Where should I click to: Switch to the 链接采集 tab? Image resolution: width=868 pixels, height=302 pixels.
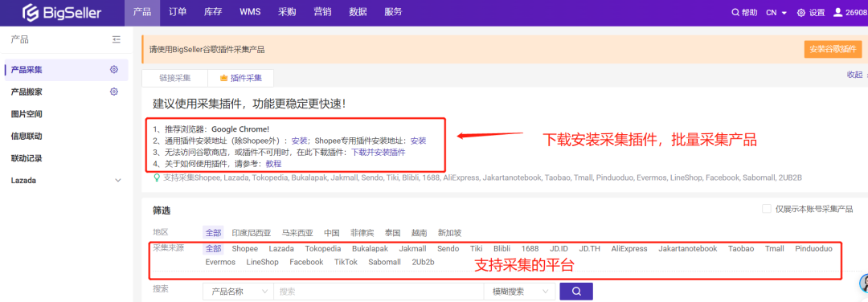pyautogui.click(x=175, y=78)
